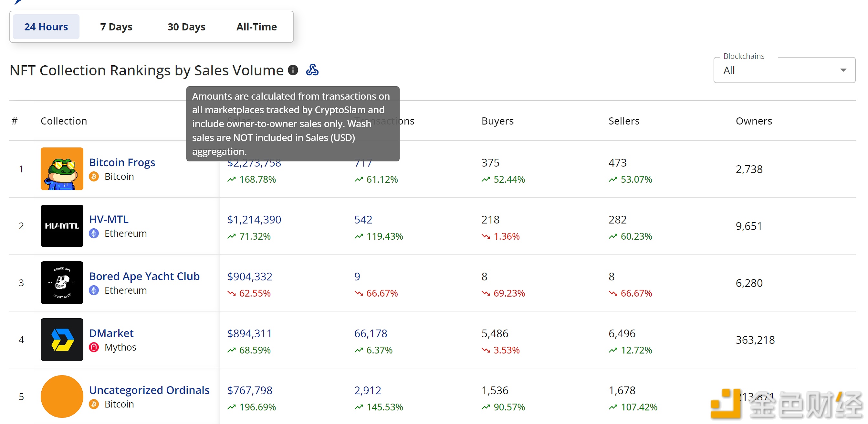868x424 pixels.
Task: Click Bitcoin Frogs sellers count 473
Action: tap(617, 163)
